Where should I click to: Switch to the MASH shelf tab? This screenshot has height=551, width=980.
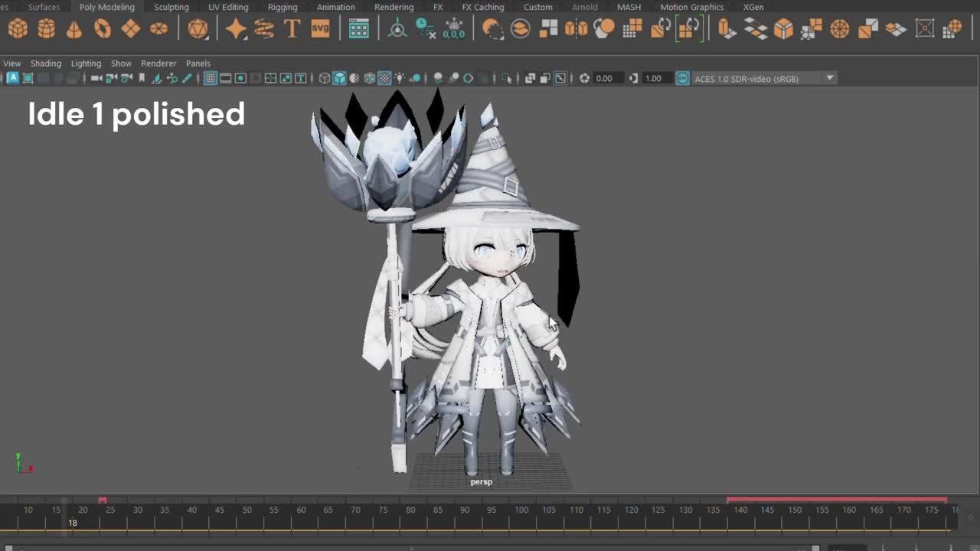tap(629, 7)
